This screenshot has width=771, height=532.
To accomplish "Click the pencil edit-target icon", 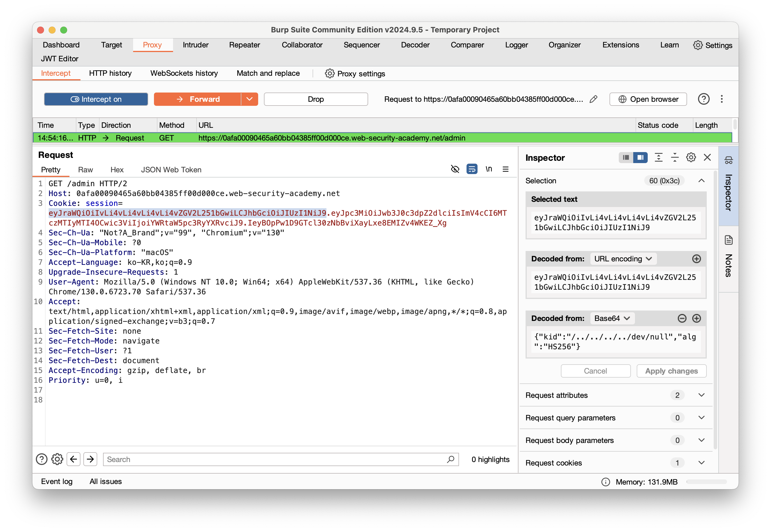I will (x=593, y=99).
